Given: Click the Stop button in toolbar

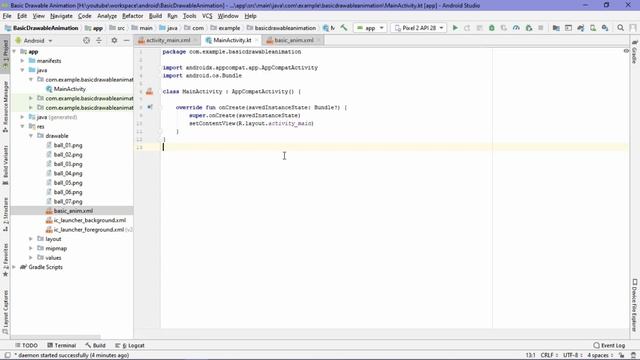Looking at the screenshot, I should click(x=541, y=28).
